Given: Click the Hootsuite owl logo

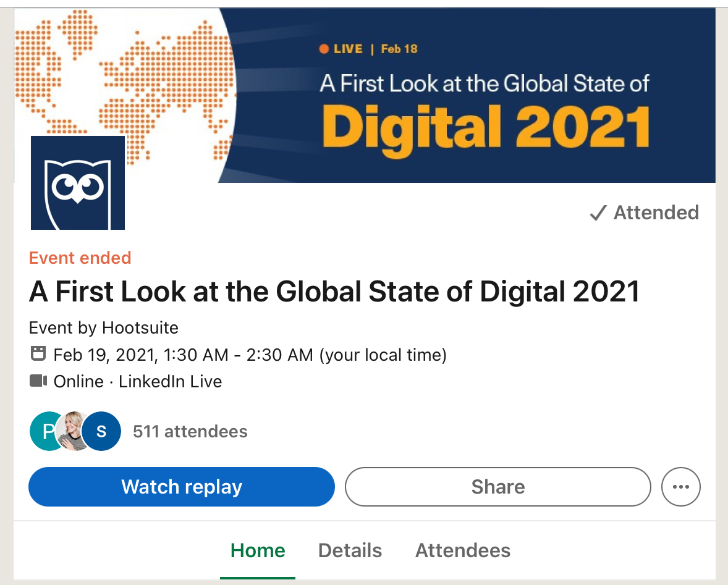Looking at the screenshot, I should (78, 183).
